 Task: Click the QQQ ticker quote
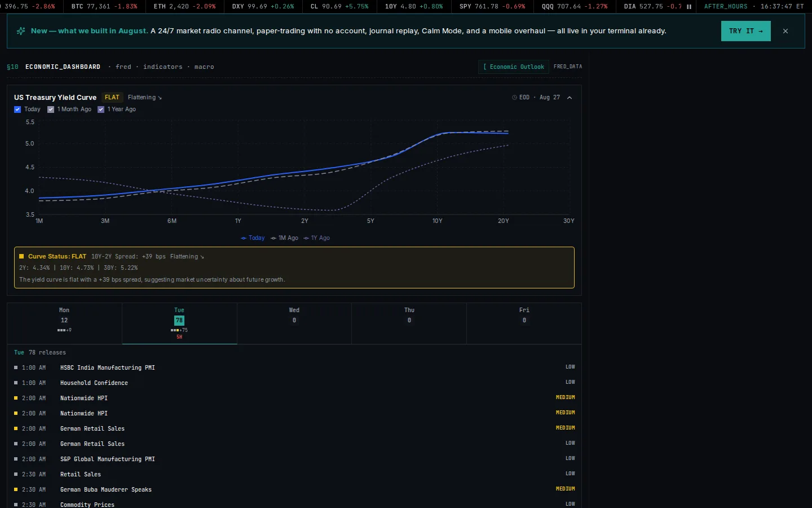[575, 7]
